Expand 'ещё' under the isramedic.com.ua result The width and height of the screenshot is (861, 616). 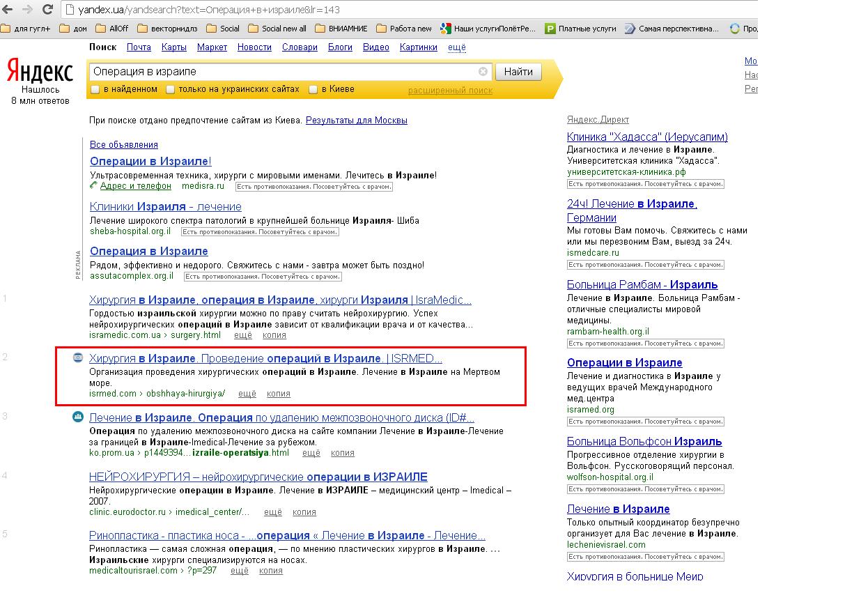pyautogui.click(x=242, y=335)
